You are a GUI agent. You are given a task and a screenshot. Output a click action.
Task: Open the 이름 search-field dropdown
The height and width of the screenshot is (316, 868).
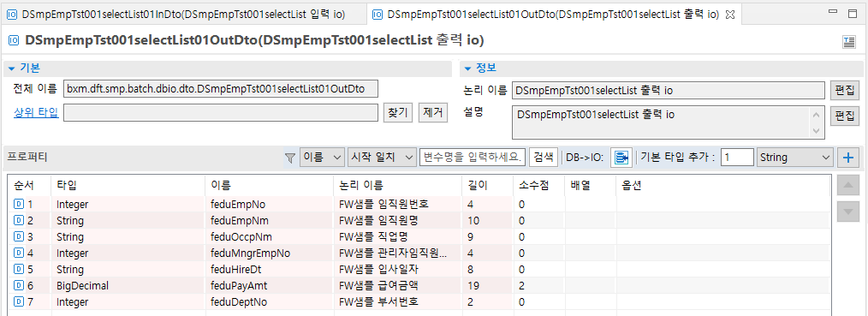pyautogui.click(x=322, y=158)
